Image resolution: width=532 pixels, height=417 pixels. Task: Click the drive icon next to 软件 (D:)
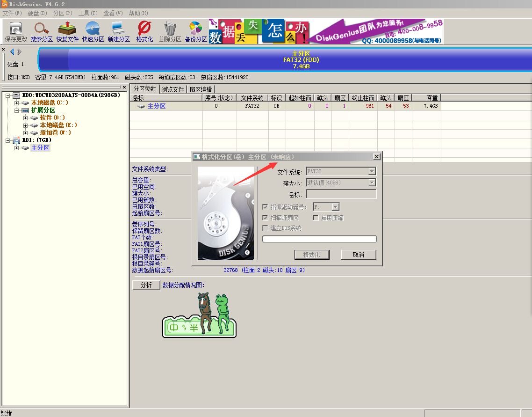[34, 118]
